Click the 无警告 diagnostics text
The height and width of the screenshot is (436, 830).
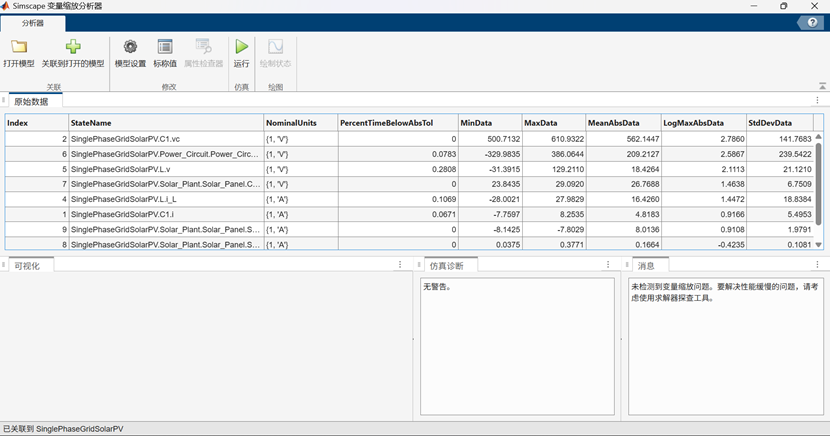[437, 287]
